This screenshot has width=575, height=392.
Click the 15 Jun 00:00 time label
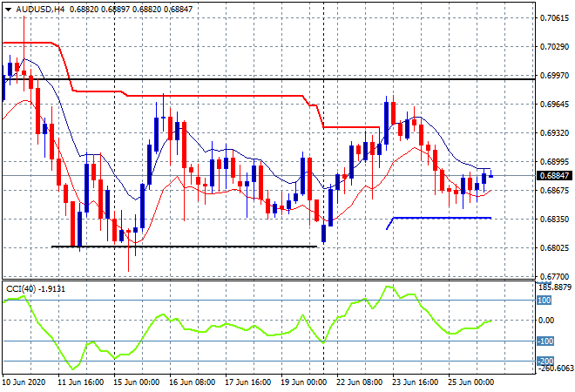137,382
